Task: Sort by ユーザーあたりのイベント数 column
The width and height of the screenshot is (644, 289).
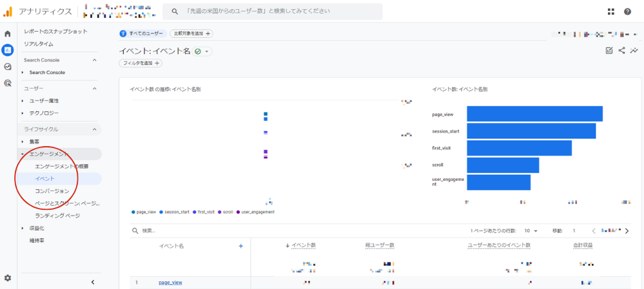Action: (499, 245)
